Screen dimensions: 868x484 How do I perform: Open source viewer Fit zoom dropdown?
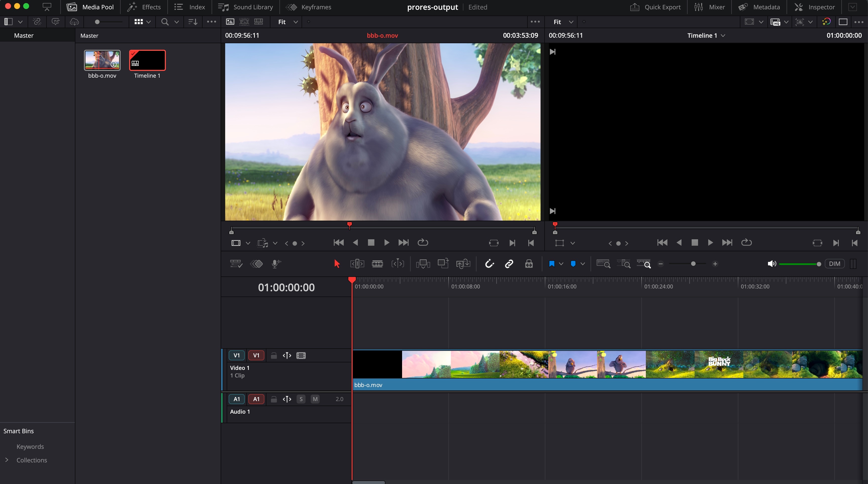(x=288, y=22)
